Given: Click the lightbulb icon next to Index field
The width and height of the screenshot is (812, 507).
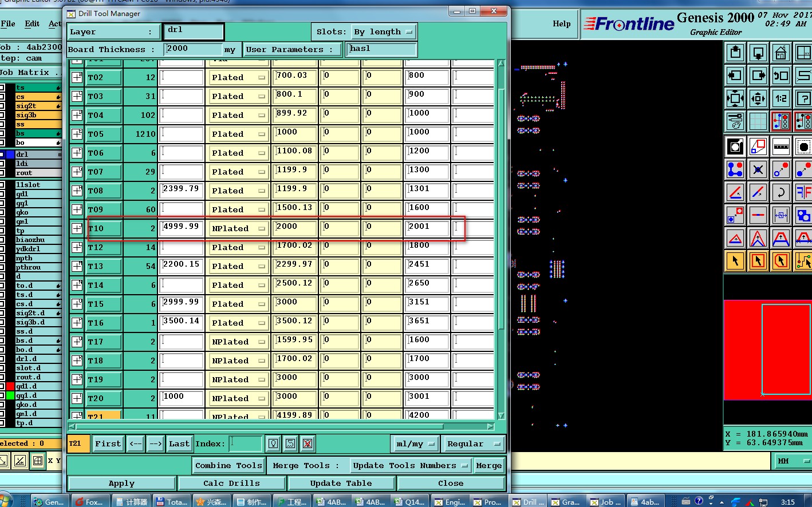Looking at the screenshot, I should click(273, 443).
